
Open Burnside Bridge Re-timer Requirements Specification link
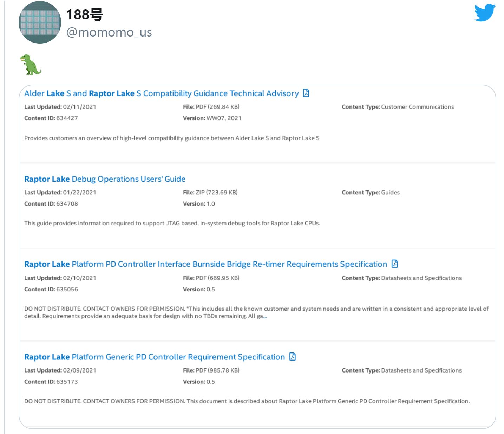point(205,264)
